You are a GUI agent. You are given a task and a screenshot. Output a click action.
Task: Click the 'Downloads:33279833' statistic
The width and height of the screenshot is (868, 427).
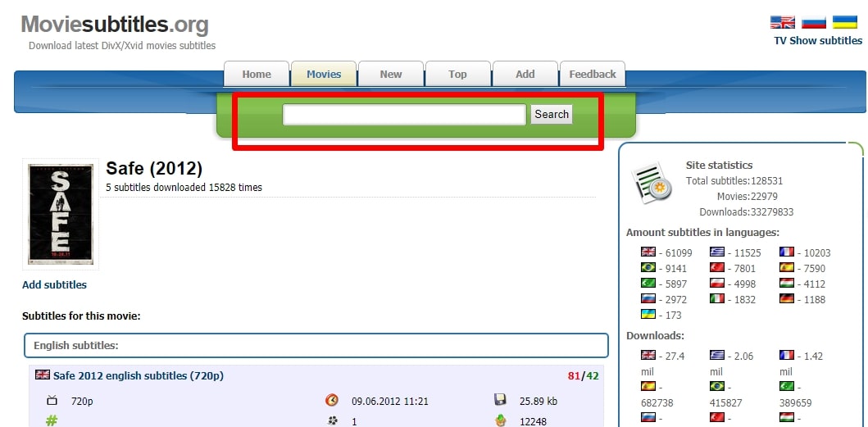(x=746, y=211)
